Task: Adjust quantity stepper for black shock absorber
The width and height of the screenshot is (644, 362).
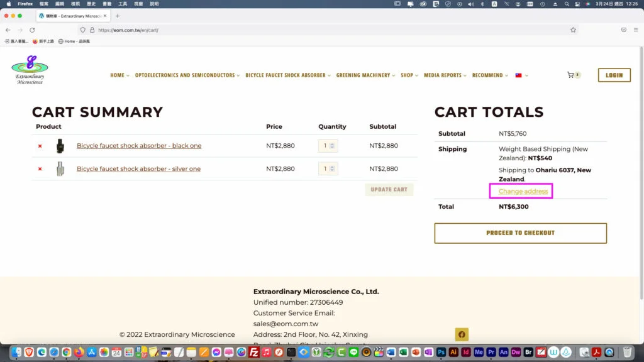Action: [332, 146]
